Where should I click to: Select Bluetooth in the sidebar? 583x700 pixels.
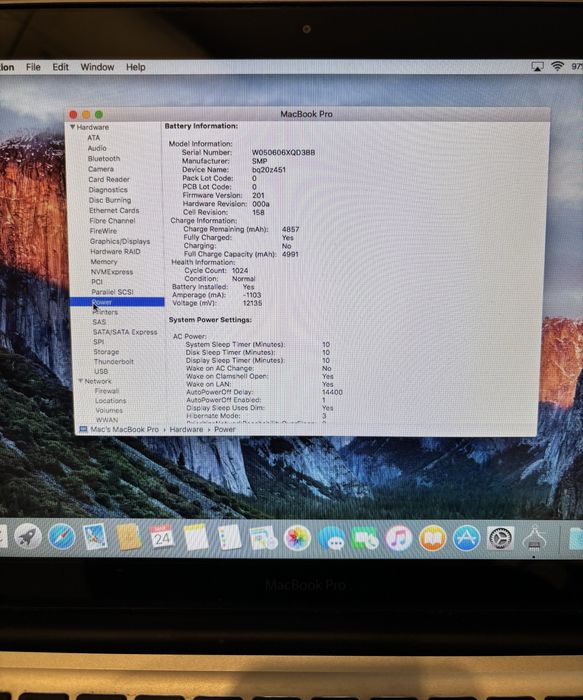point(104,158)
